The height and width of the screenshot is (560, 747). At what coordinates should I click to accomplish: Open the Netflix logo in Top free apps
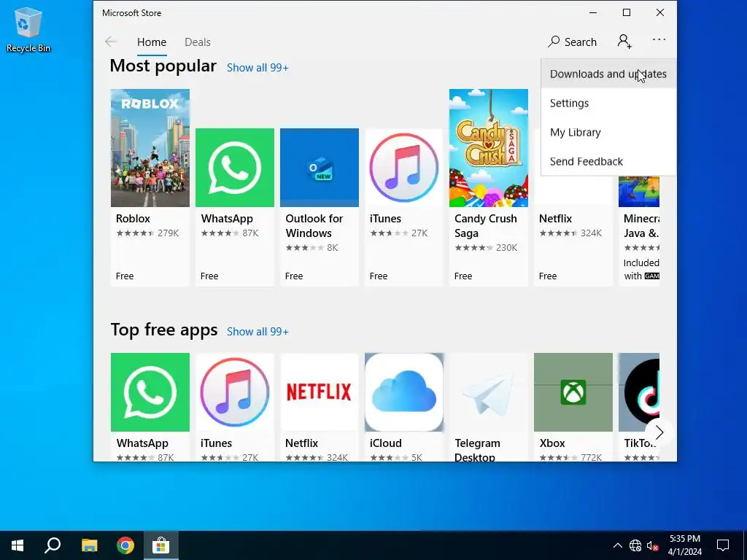tap(320, 392)
